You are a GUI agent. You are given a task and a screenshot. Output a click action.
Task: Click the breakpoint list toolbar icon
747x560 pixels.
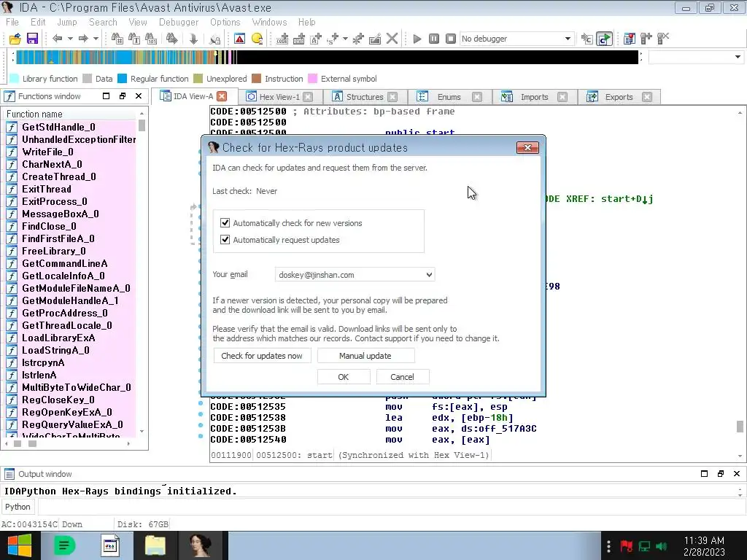pos(630,39)
